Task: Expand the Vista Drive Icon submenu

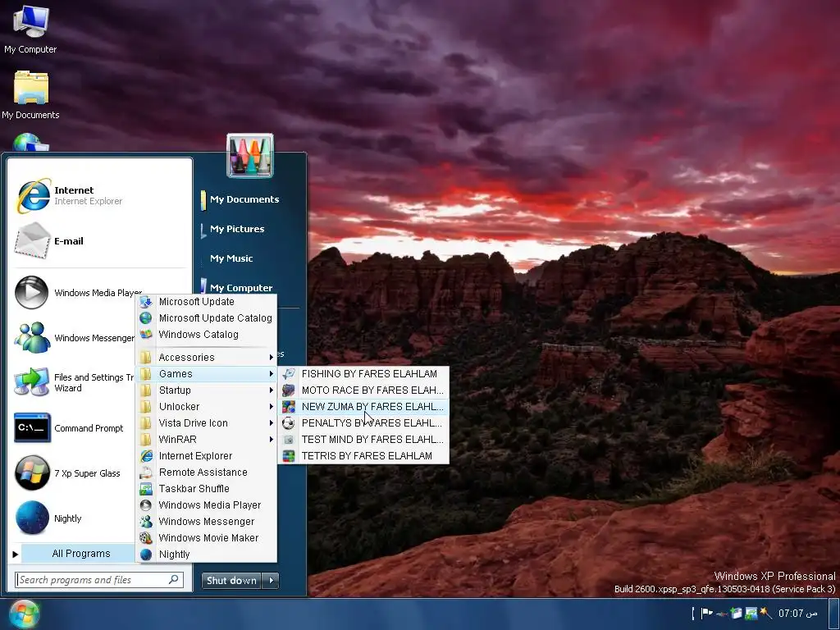Action: pos(207,423)
